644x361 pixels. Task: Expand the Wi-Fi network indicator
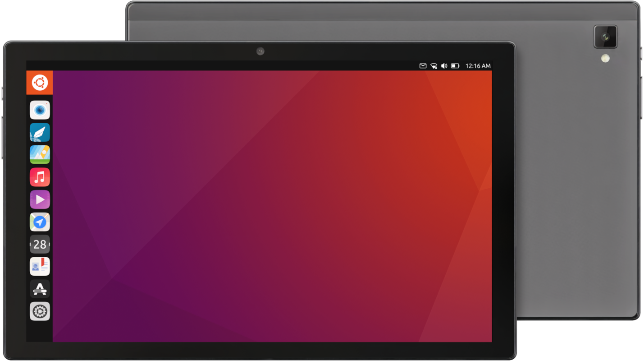coord(434,66)
